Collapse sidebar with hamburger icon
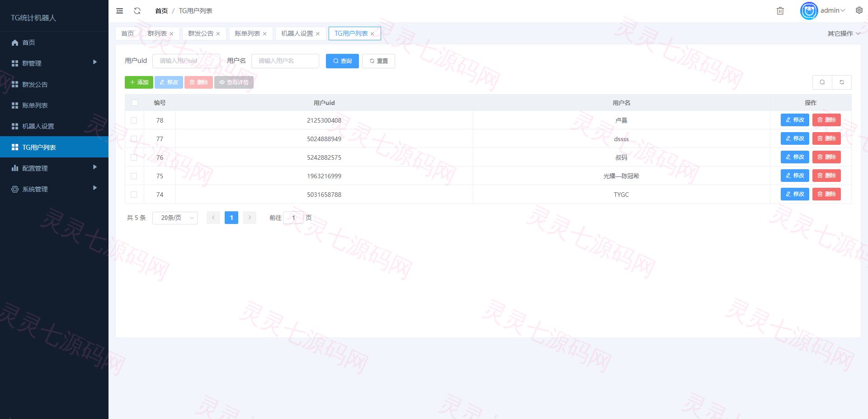The image size is (868, 419). [120, 11]
